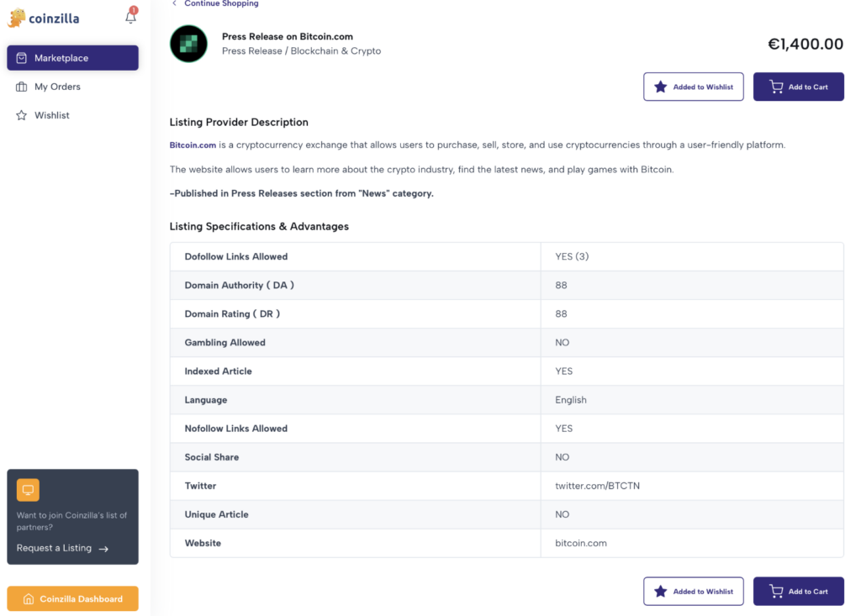Click the 'Gambling Allowed' label
Image resolution: width=861 pixels, height=616 pixels.
coord(224,343)
